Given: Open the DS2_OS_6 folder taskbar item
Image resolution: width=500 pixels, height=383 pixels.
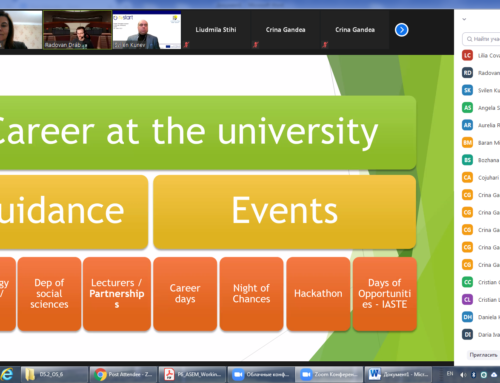Looking at the screenshot, I should 54,375.
